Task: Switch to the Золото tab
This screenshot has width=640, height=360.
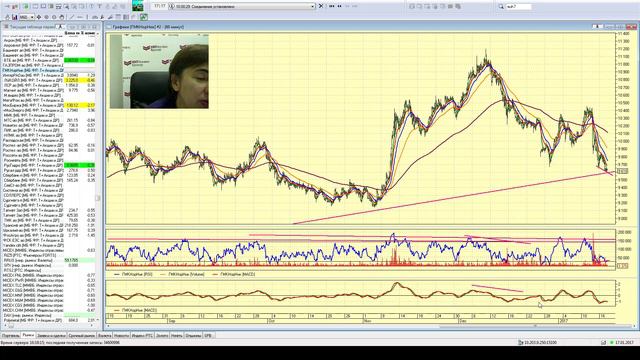Action: pyautogui.click(x=162, y=336)
